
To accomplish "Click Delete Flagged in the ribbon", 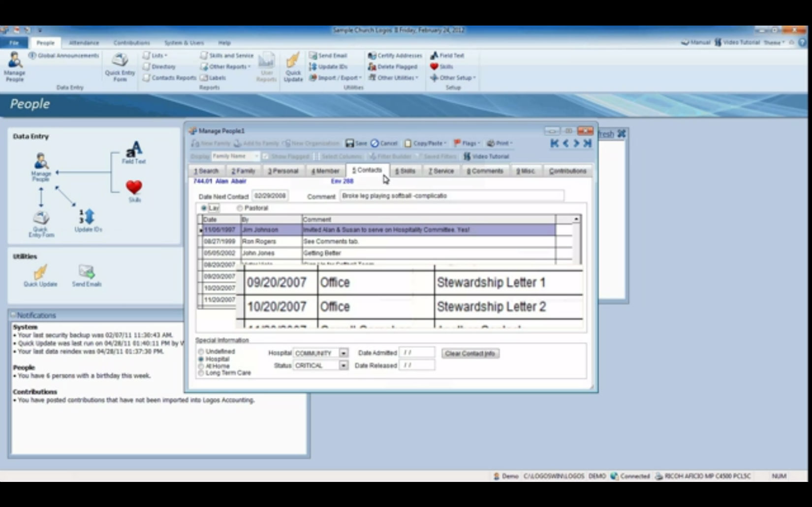I will pos(393,67).
